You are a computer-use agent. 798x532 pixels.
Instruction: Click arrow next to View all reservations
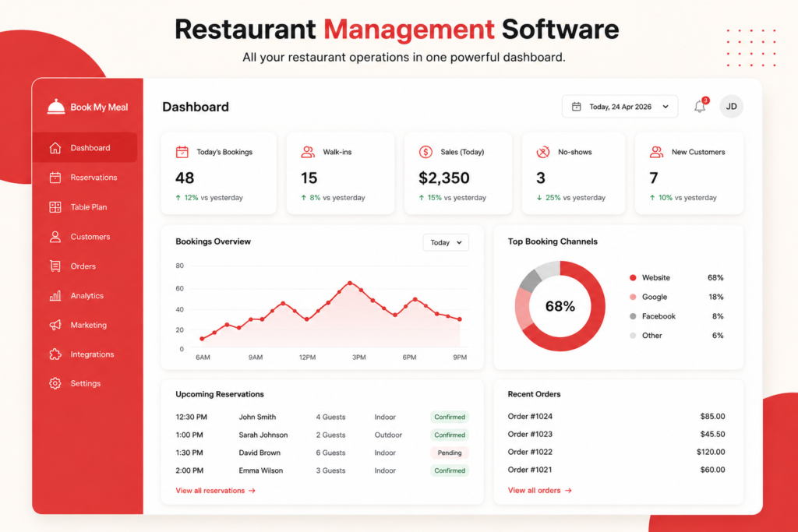(x=252, y=491)
